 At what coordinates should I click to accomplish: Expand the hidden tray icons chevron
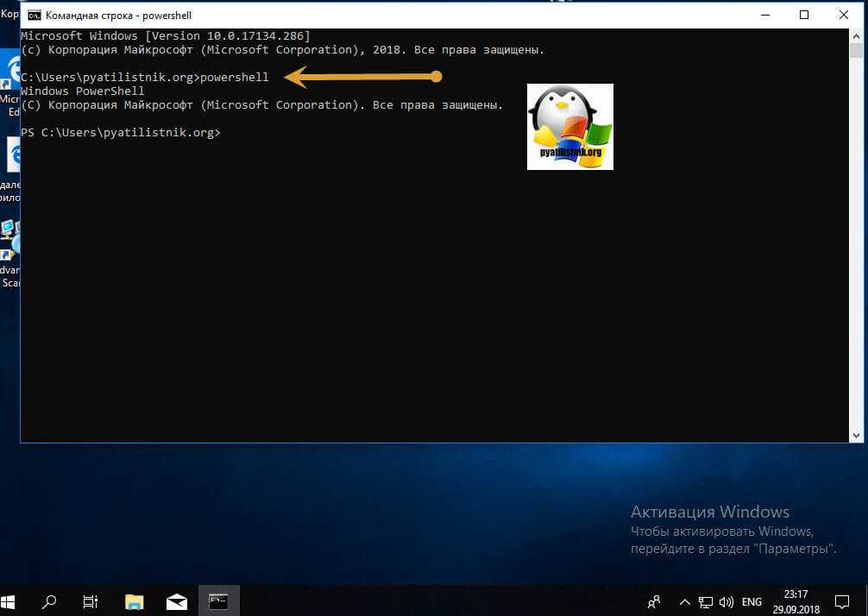click(685, 601)
